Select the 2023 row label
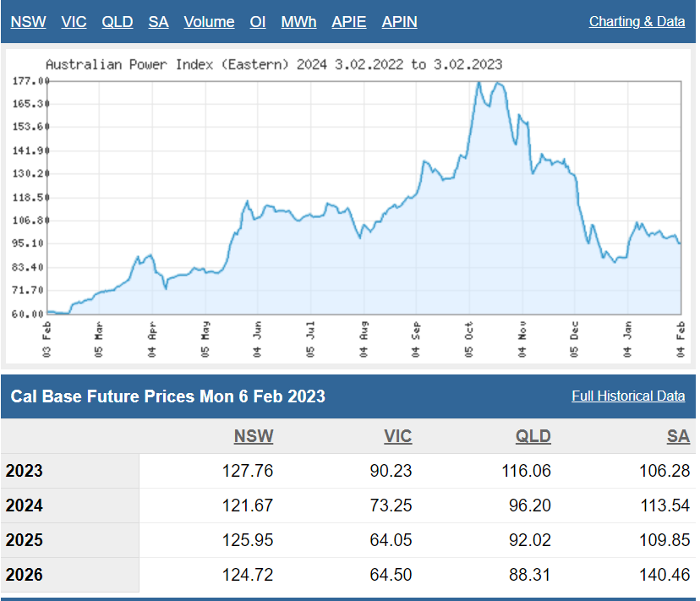 click(25, 471)
